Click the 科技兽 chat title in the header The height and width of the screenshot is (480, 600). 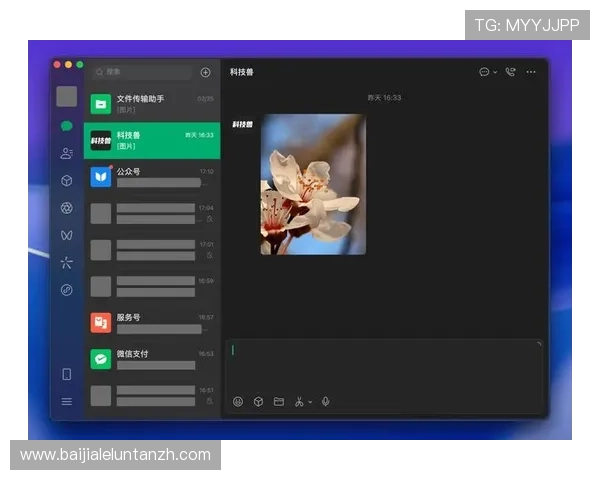tap(241, 72)
